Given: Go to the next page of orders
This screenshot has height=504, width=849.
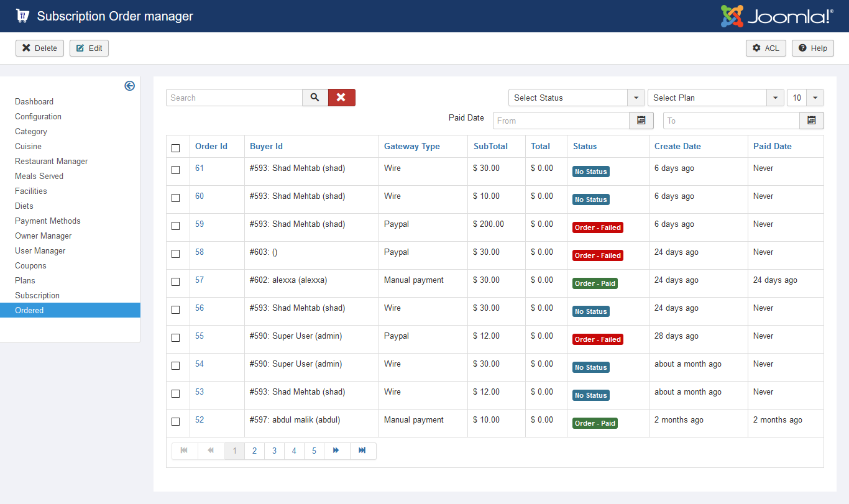Looking at the screenshot, I should pyautogui.click(x=336, y=451).
